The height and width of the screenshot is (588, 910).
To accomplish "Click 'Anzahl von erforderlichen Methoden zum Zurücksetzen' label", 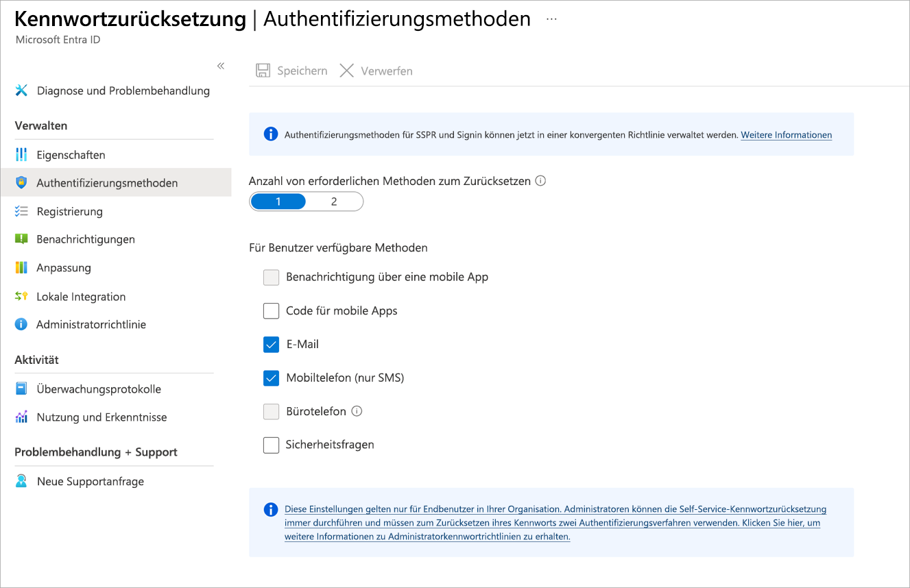I will point(390,181).
